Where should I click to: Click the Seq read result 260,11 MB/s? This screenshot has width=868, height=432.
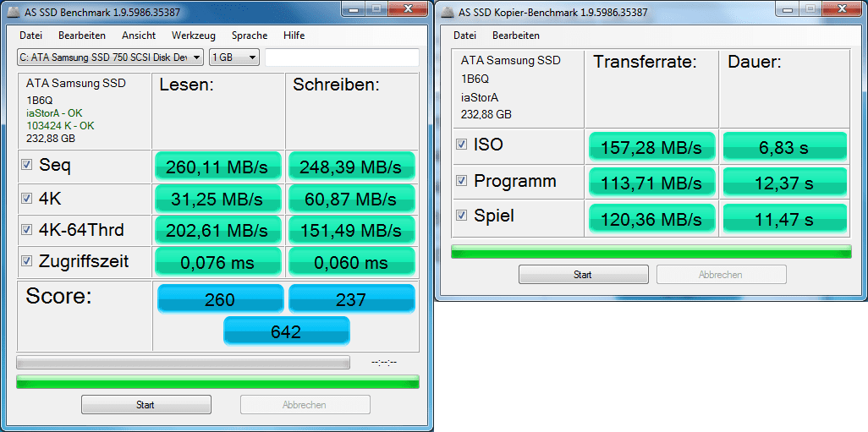(x=218, y=166)
